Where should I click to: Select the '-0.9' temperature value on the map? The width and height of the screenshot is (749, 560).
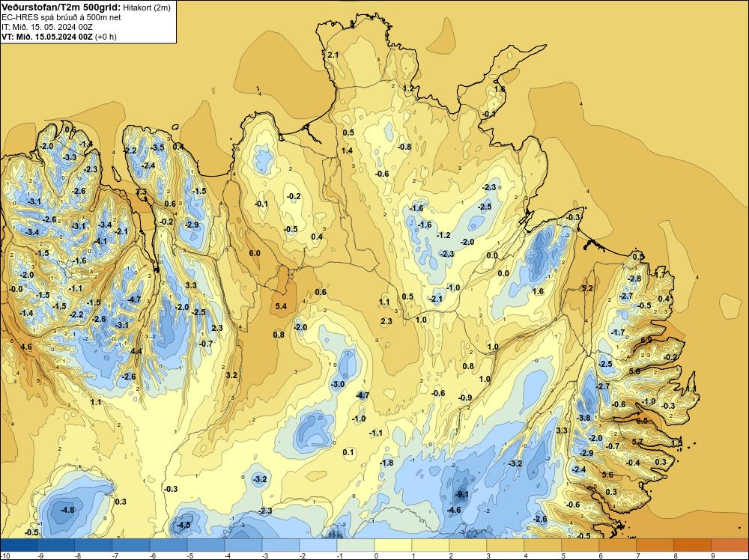coord(465,398)
